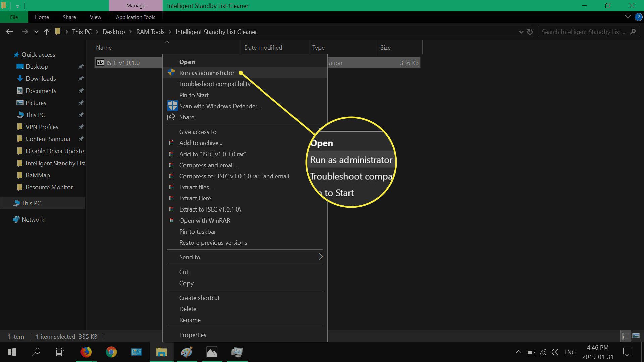Open the Action Center notifications icon
Viewport: 644px width, 362px height.
627,352
